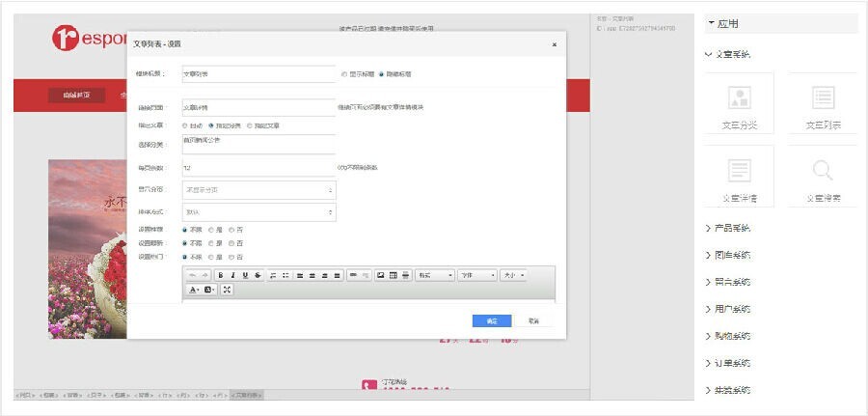868x416 pixels.
Task: Click the Bold button in editor toolbar
Action: [x=220, y=275]
